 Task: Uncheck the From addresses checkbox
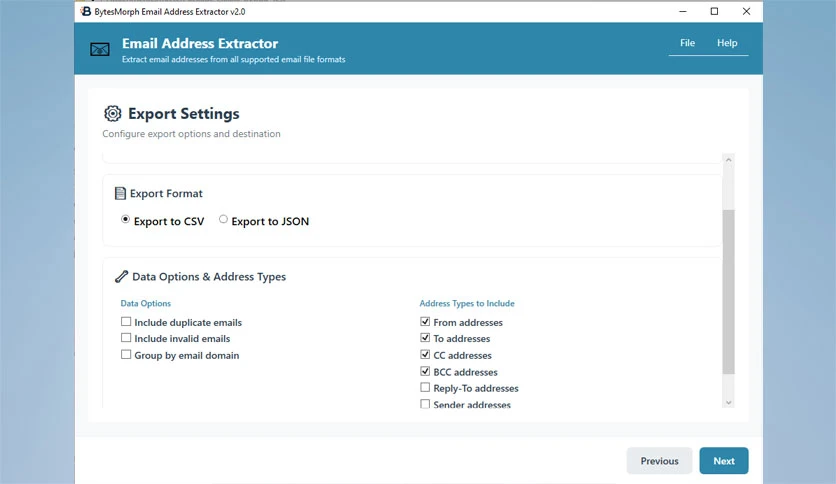[425, 321]
